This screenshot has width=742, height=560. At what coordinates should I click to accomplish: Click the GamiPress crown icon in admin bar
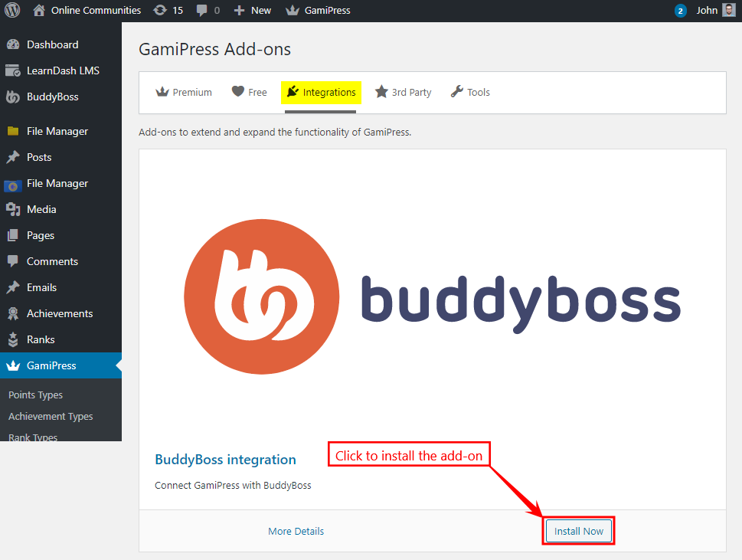293,11
